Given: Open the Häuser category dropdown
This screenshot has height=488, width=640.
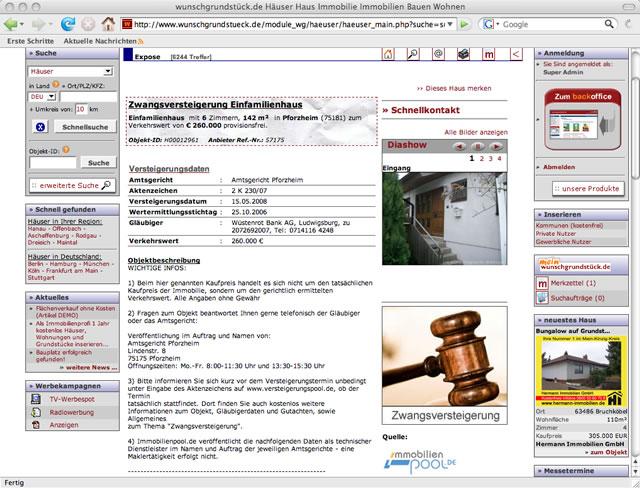Looking at the screenshot, I should 107,71.
